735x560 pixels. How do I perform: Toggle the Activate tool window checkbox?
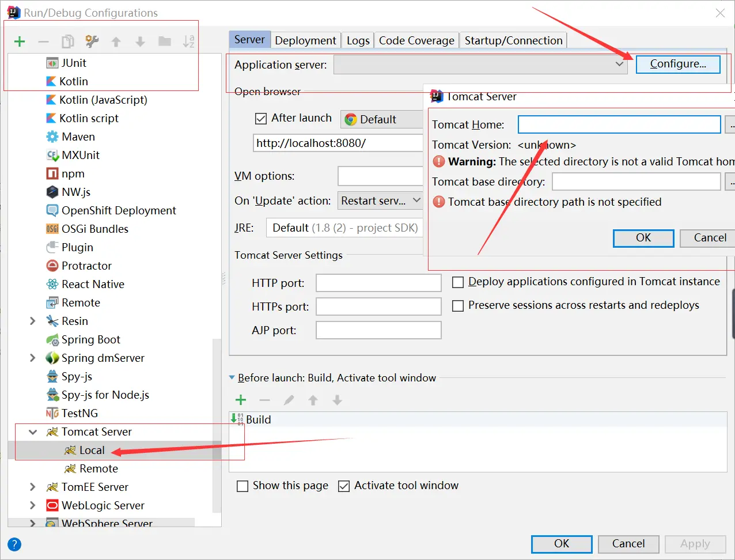coord(344,486)
